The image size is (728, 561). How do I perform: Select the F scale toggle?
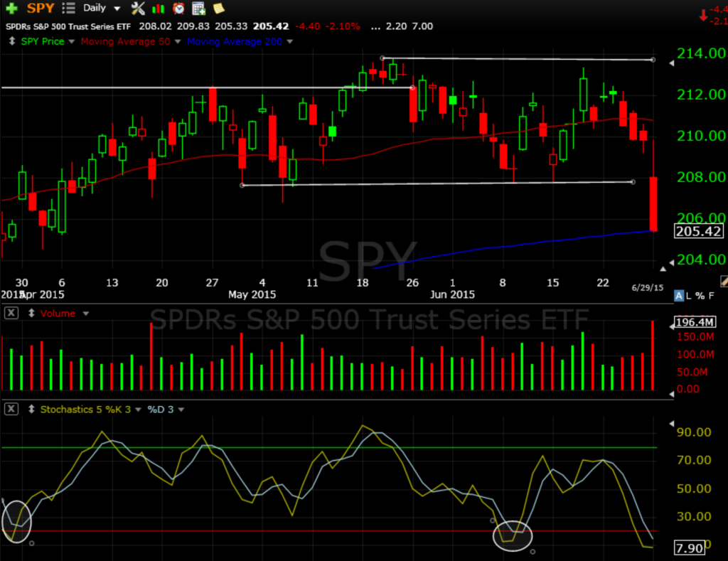(x=711, y=295)
